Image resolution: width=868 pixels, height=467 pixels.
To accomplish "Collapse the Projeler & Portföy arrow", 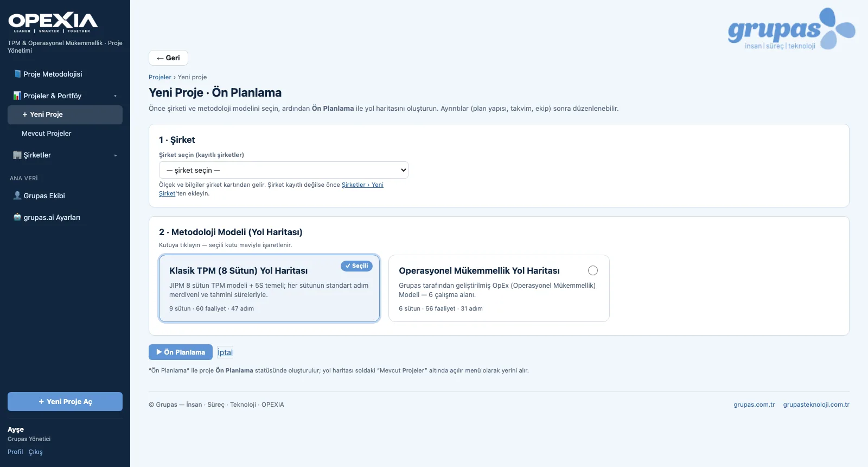I will [x=115, y=96].
